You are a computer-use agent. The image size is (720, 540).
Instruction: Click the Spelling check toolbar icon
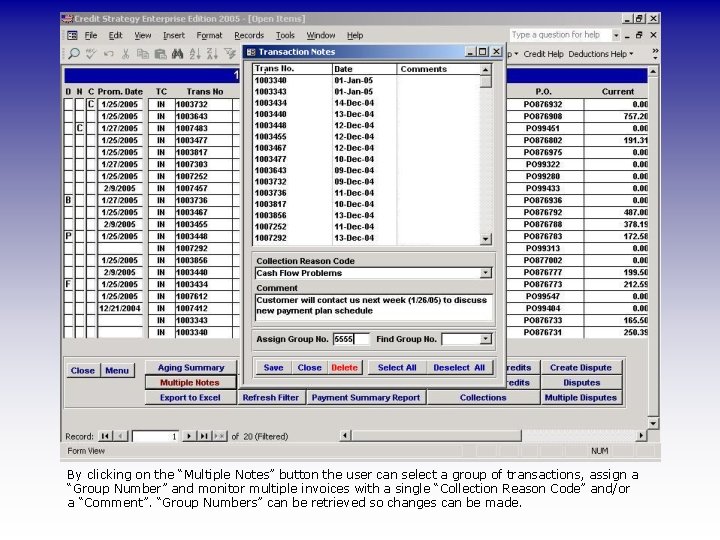coord(91,54)
